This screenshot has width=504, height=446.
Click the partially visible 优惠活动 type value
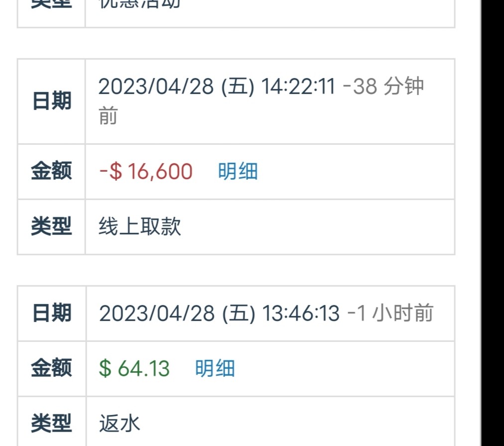140,4
